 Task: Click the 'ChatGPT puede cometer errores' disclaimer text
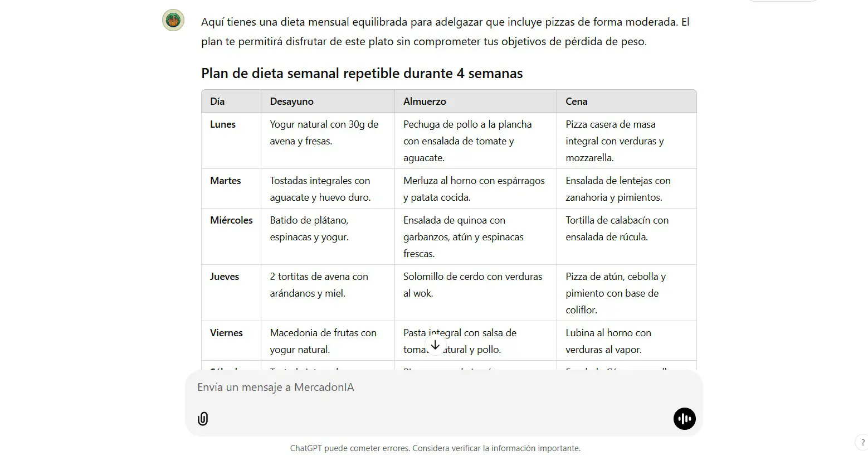435,448
